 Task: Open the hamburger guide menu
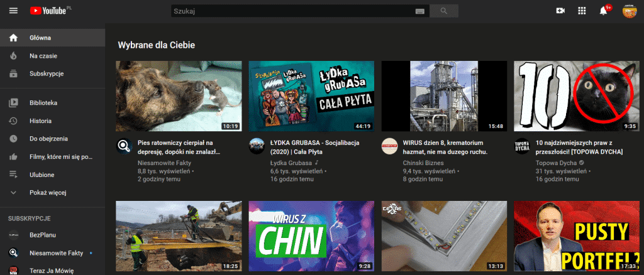[14, 11]
